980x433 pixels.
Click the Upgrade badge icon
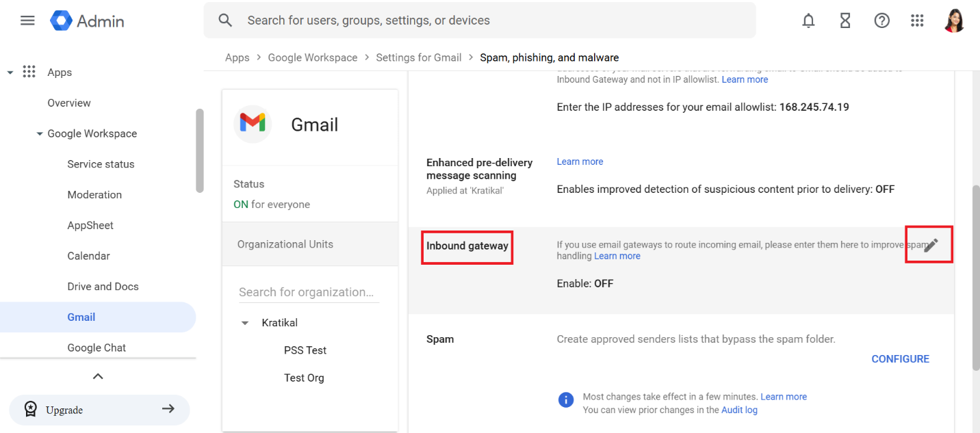(x=31, y=409)
